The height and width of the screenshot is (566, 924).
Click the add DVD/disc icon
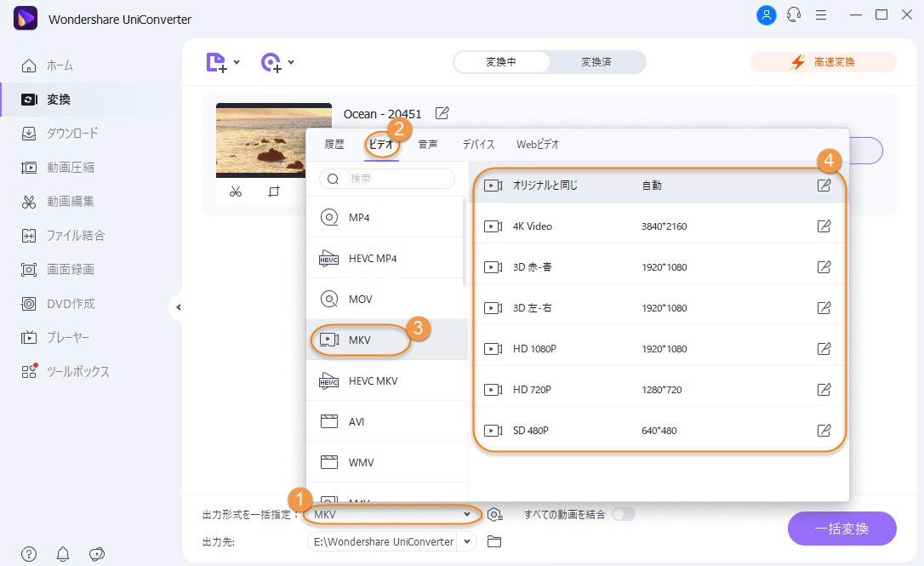[x=271, y=62]
